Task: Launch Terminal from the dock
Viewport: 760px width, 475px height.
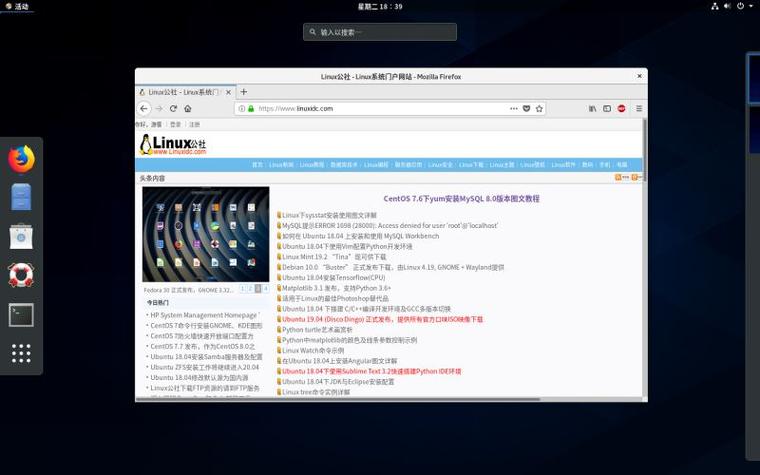Action: click(x=21, y=315)
